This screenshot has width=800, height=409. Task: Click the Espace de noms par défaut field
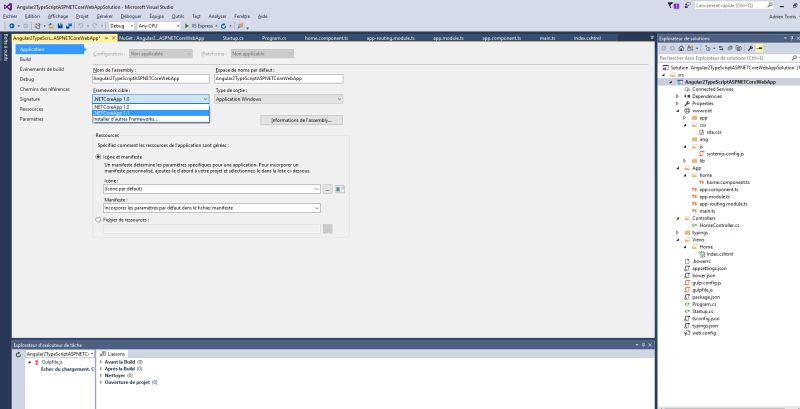coord(279,79)
